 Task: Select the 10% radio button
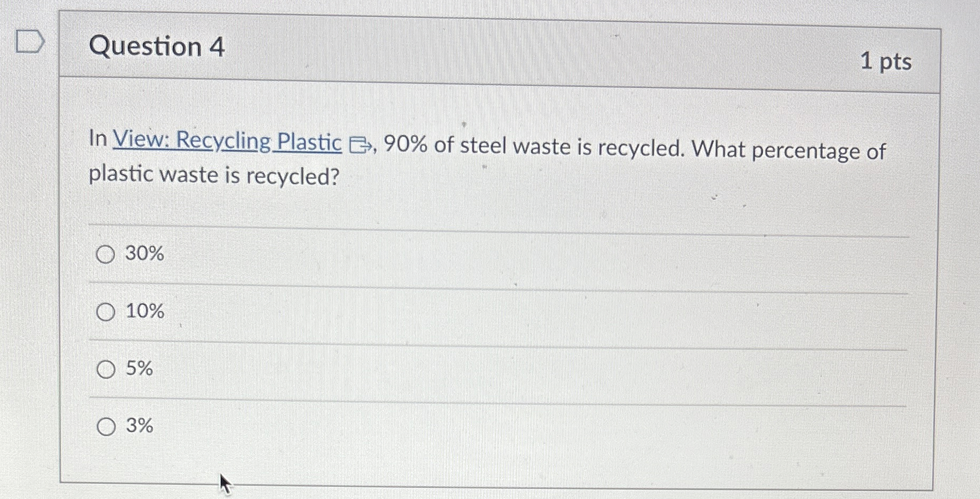[x=105, y=312]
